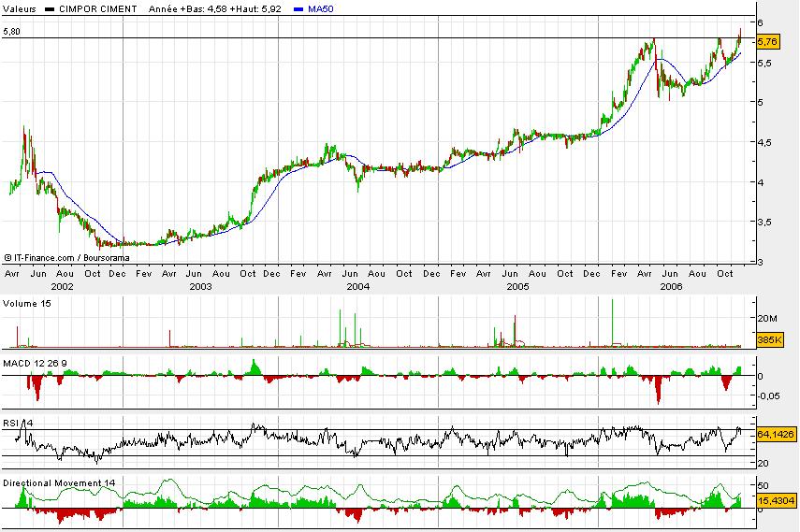This screenshot has width=800, height=532.
Task: Click the "MACD 12 26 9" panel title
Action: click(x=35, y=363)
